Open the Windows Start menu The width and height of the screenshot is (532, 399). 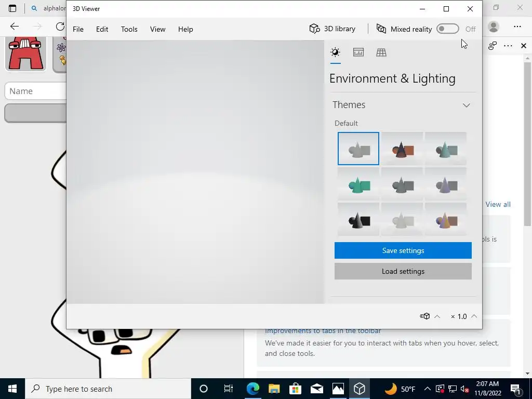click(12, 389)
